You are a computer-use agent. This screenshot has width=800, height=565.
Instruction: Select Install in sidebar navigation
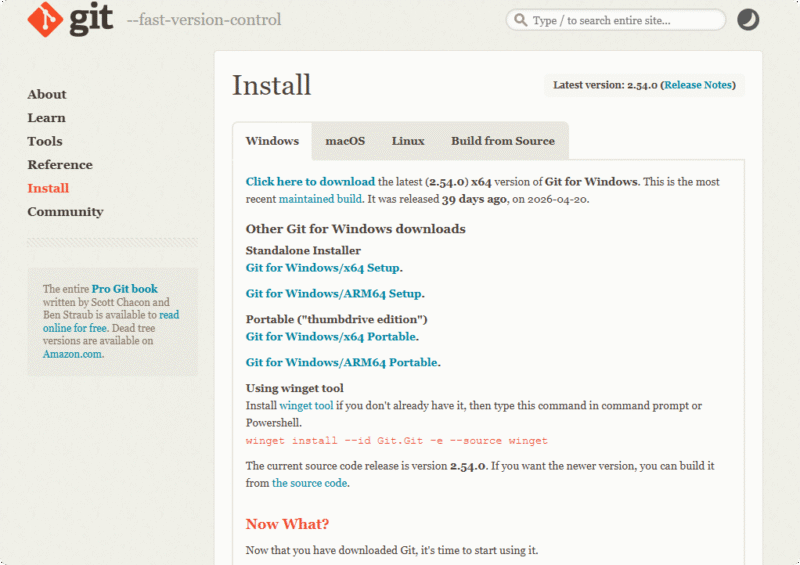tap(48, 188)
